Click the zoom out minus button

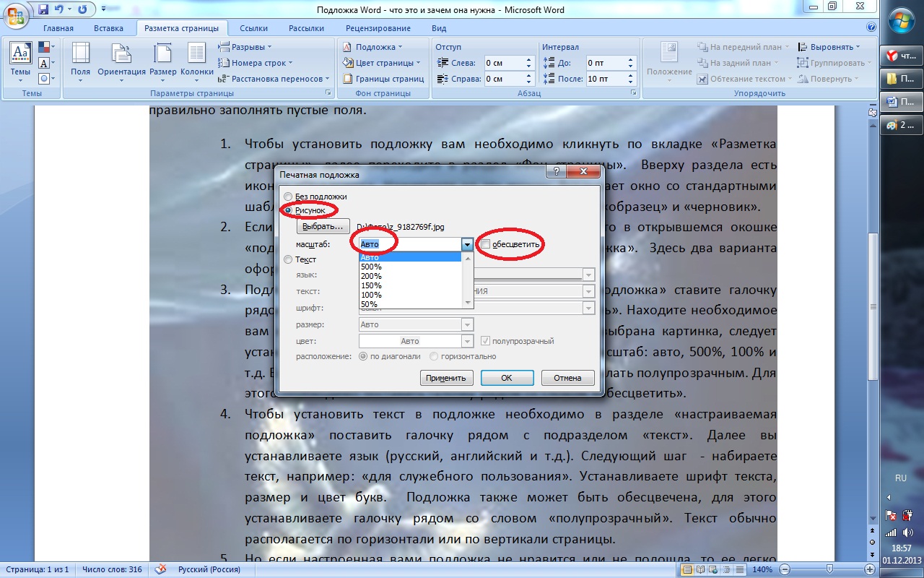point(783,570)
